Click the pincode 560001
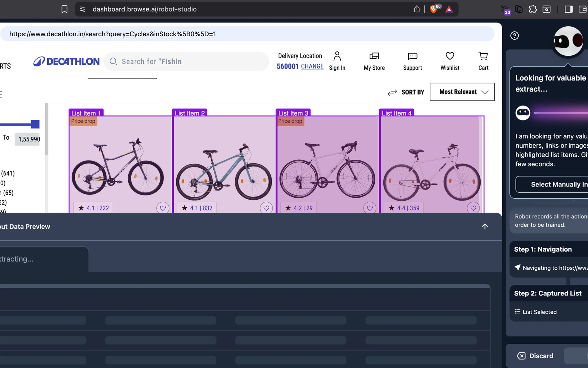Image resolution: width=588 pixels, height=368 pixels. click(x=287, y=66)
